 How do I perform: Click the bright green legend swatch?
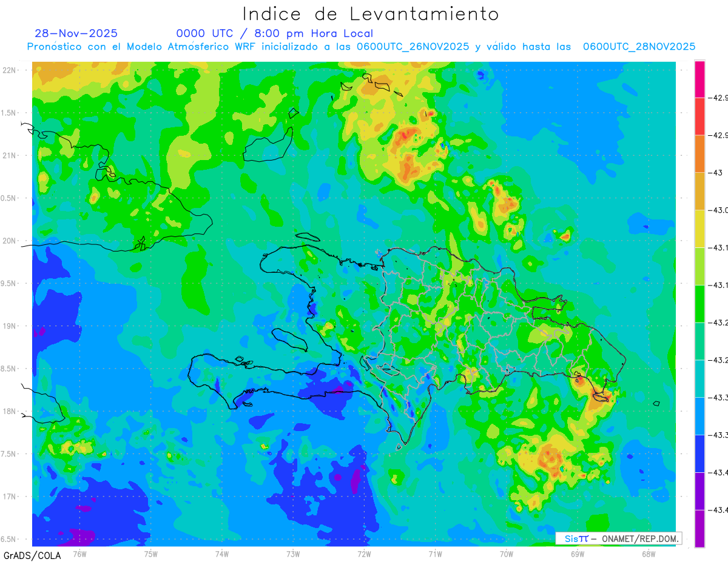coord(699,304)
